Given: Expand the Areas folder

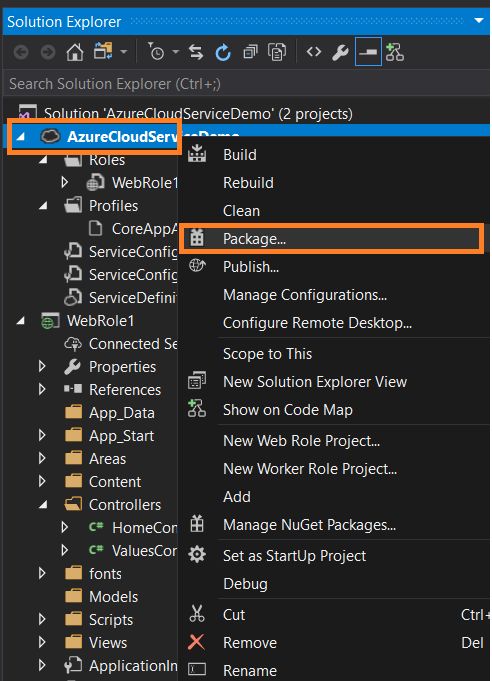Looking at the screenshot, I should tap(42, 459).
